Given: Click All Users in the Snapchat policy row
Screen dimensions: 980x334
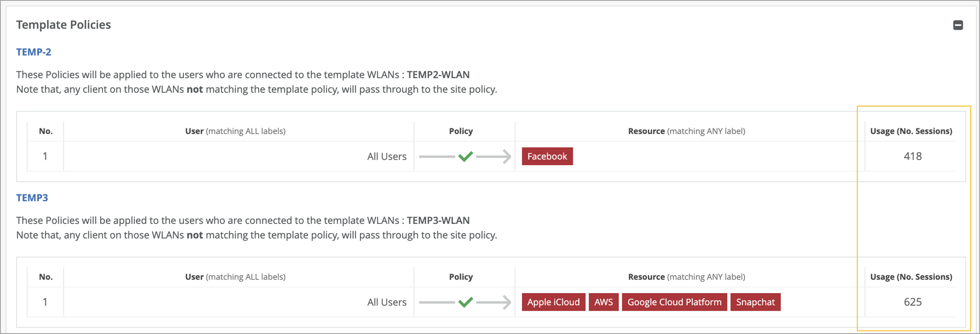Looking at the screenshot, I should click(x=387, y=302).
